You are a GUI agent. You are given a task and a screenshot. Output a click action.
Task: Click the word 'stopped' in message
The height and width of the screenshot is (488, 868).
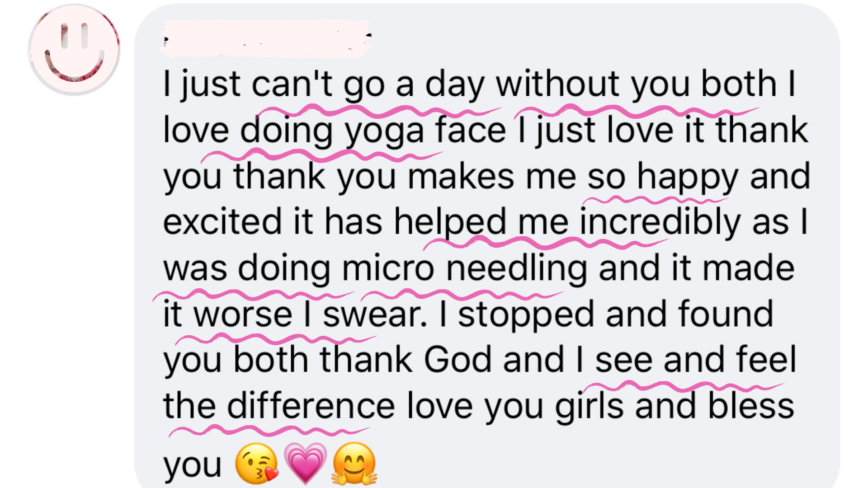click(x=526, y=315)
